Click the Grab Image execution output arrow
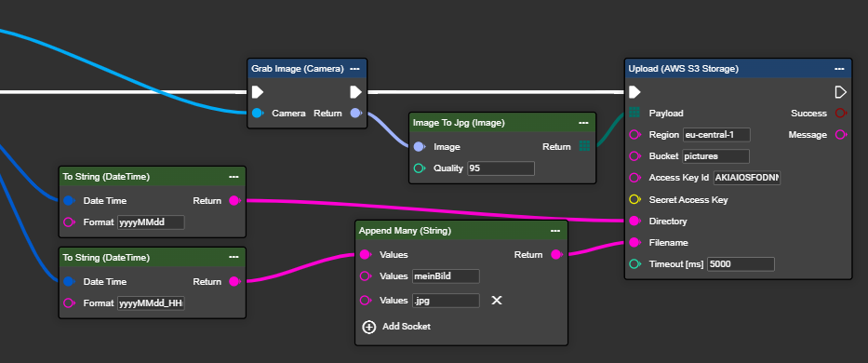This screenshot has height=363, width=868. point(355,92)
